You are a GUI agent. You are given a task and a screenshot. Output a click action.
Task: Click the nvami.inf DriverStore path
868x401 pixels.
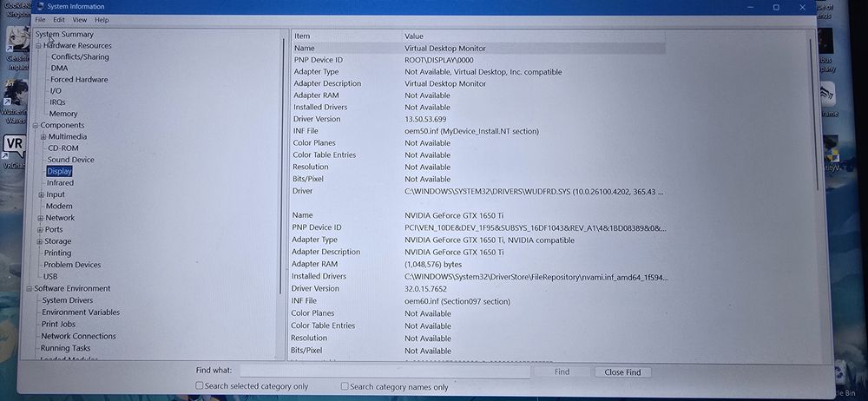pos(536,276)
